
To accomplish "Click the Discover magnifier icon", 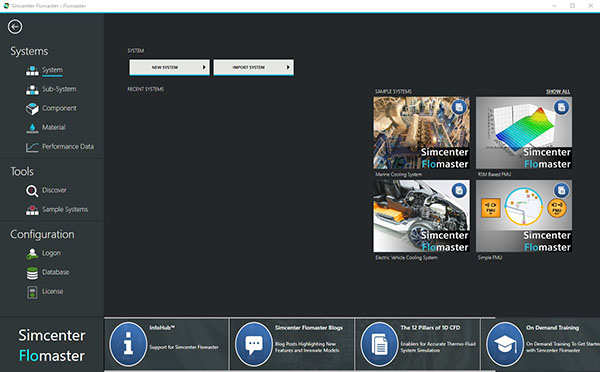I will (x=32, y=191).
